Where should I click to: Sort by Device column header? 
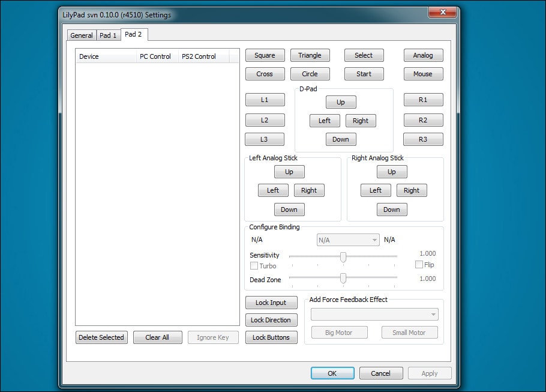coord(106,56)
